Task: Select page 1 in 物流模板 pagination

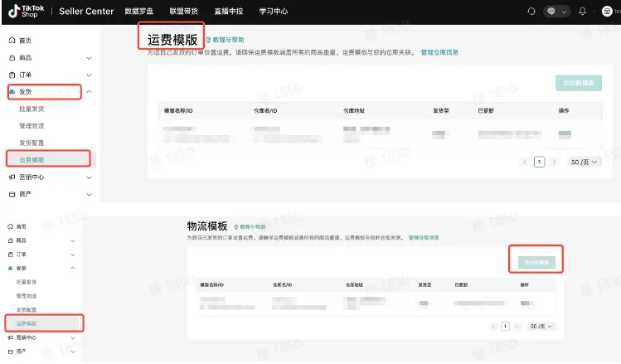Action: (x=505, y=327)
